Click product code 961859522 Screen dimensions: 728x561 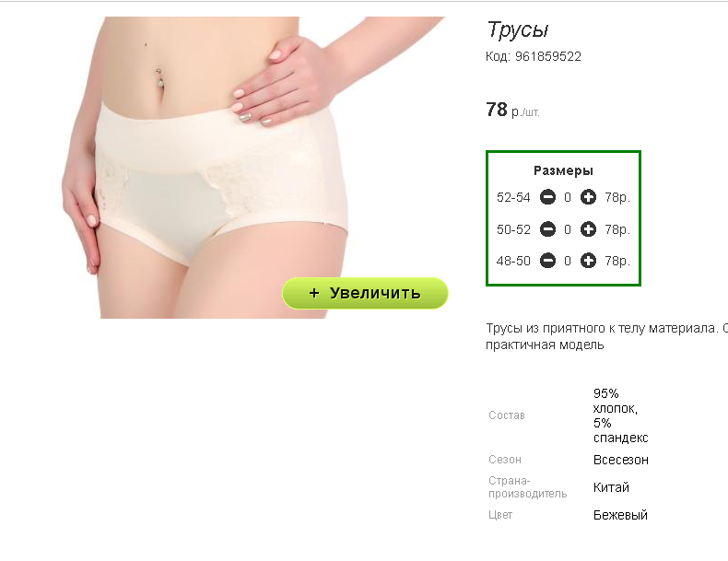534,56
